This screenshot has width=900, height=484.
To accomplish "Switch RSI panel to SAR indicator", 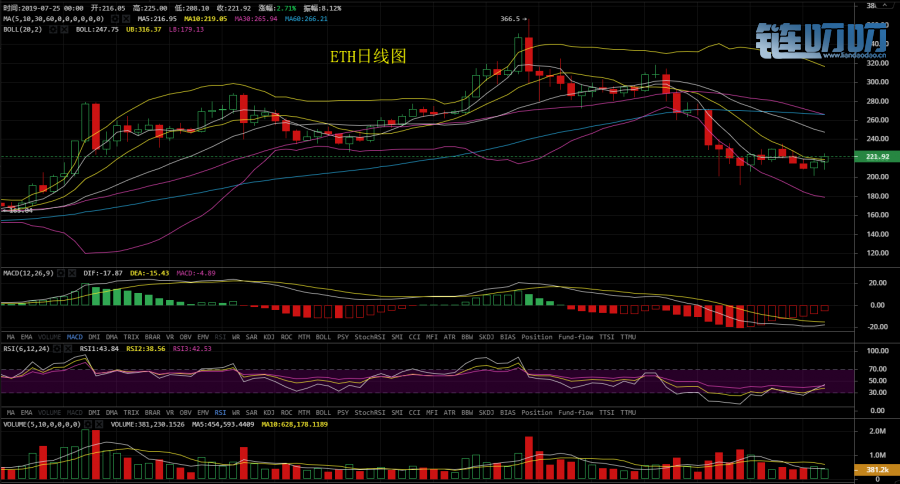I will coord(251,413).
